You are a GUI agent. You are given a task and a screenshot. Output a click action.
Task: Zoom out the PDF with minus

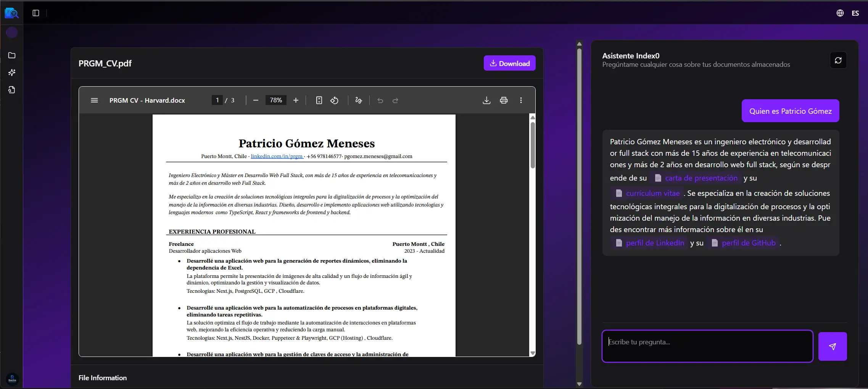tap(256, 100)
